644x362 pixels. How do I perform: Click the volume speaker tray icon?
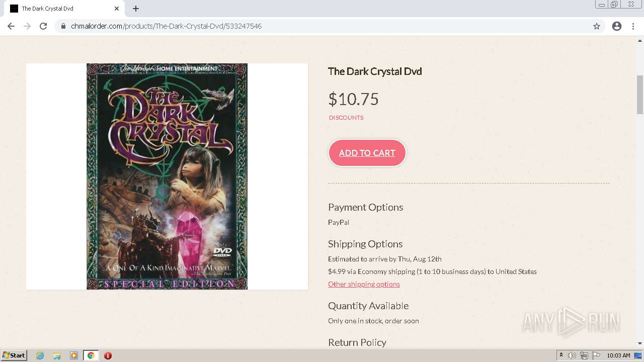point(572,355)
